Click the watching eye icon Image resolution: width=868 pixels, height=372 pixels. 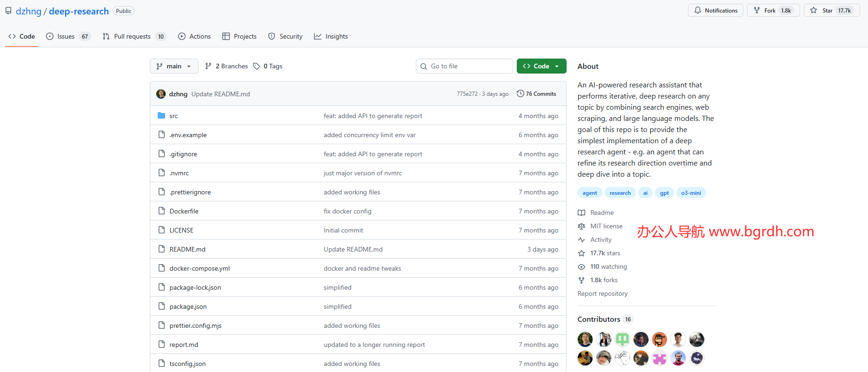coord(581,266)
